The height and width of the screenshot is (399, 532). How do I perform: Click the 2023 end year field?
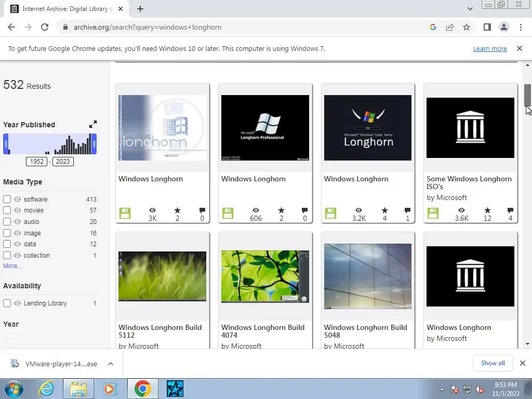click(63, 161)
